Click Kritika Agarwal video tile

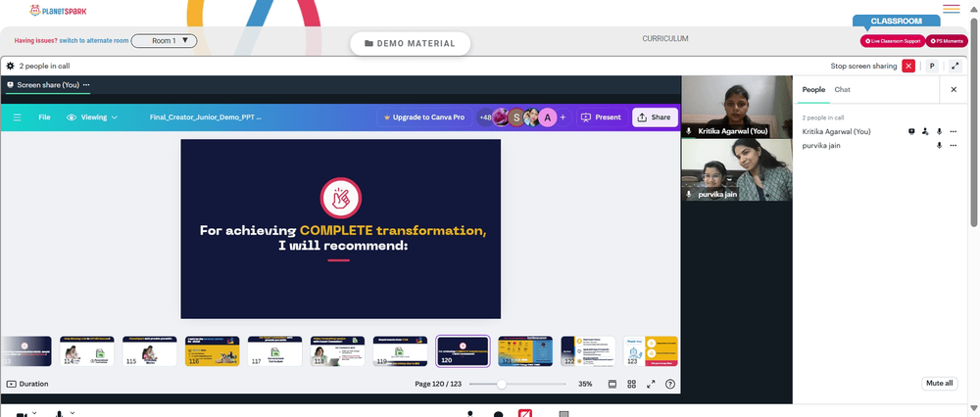(x=737, y=107)
